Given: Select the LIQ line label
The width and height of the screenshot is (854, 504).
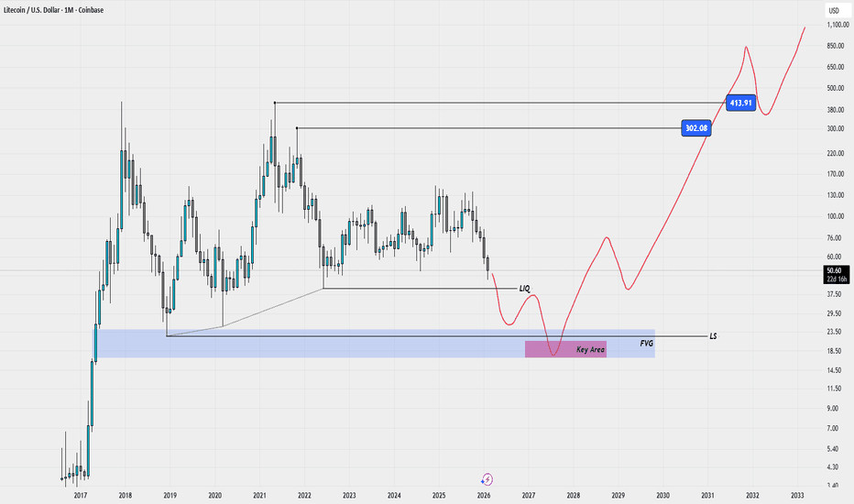Looking at the screenshot, I should (524, 289).
